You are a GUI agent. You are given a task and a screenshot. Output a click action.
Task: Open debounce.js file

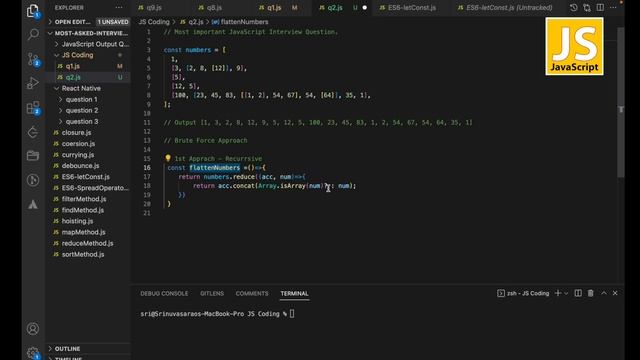(x=80, y=166)
